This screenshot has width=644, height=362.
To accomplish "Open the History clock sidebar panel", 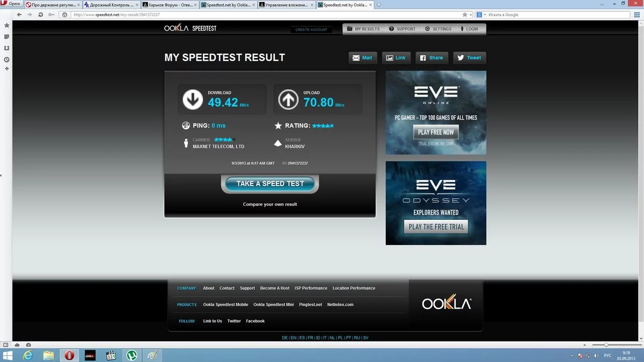I will coord(6,60).
